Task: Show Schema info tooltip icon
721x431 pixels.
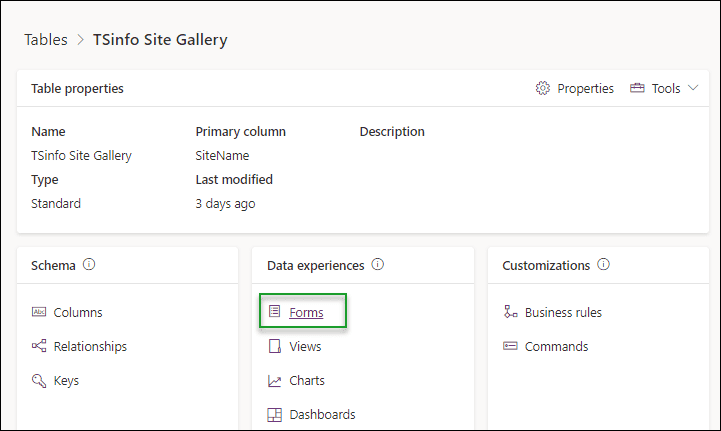Action: (x=89, y=264)
